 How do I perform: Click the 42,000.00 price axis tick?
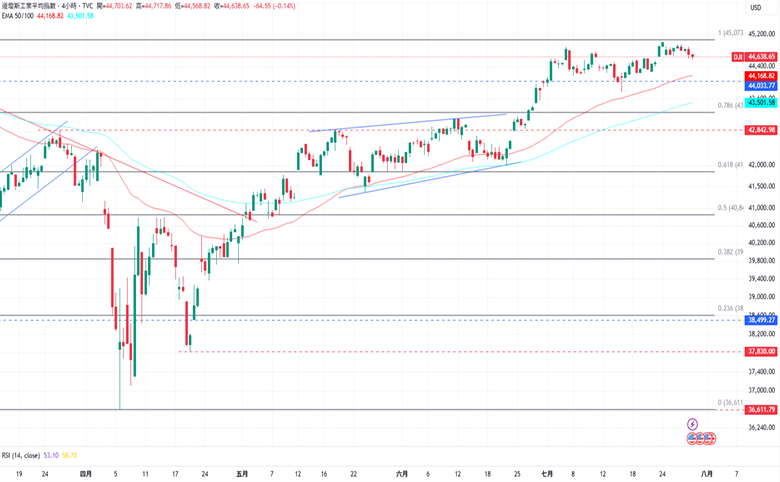[x=762, y=165]
